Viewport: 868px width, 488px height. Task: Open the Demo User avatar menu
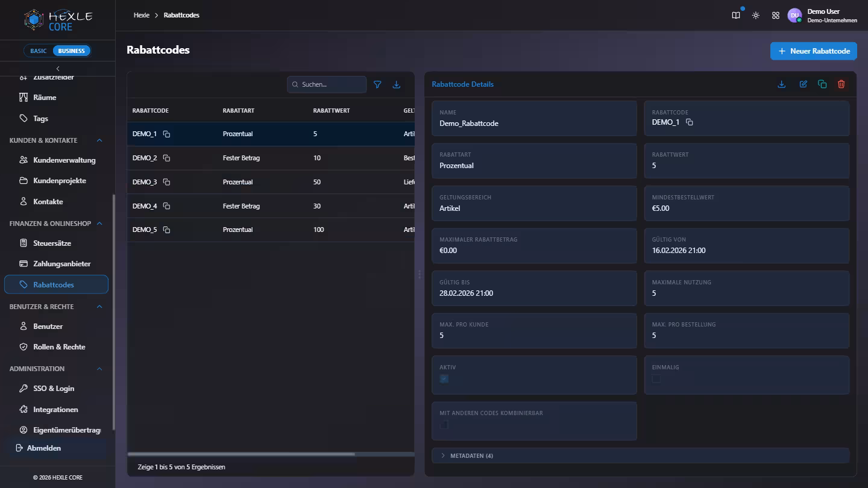point(794,16)
